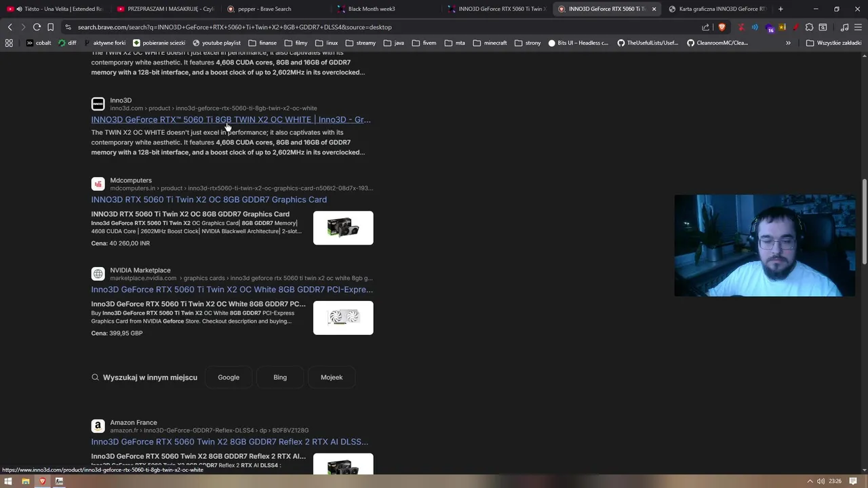Open notification center in taskbar
Screen dimensions: 868x488
853,481
